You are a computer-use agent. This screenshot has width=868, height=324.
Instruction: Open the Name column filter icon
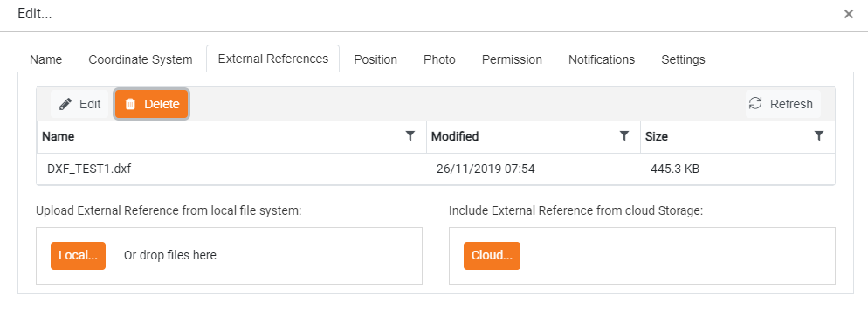(x=410, y=136)
